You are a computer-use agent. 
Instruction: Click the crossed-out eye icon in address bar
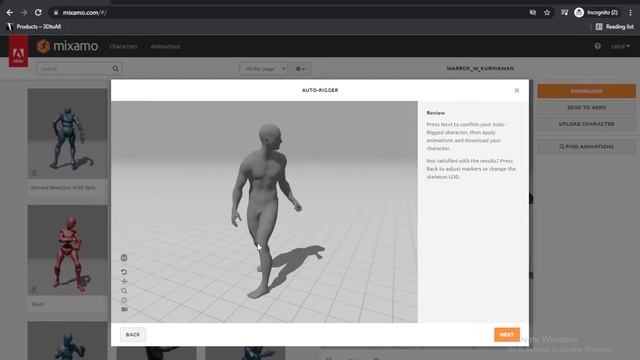(533, 13)
